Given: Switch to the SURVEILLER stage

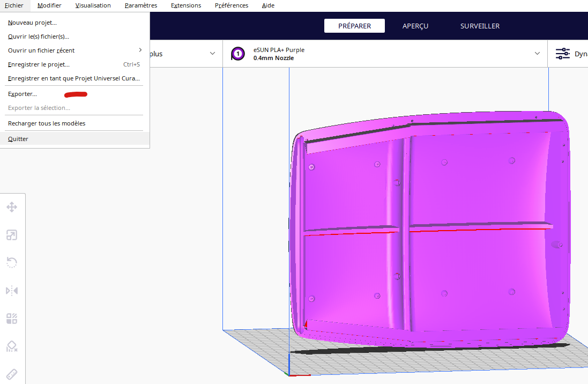Looking at the screenshot, I should pyautogui.click(x=480, y=26).
